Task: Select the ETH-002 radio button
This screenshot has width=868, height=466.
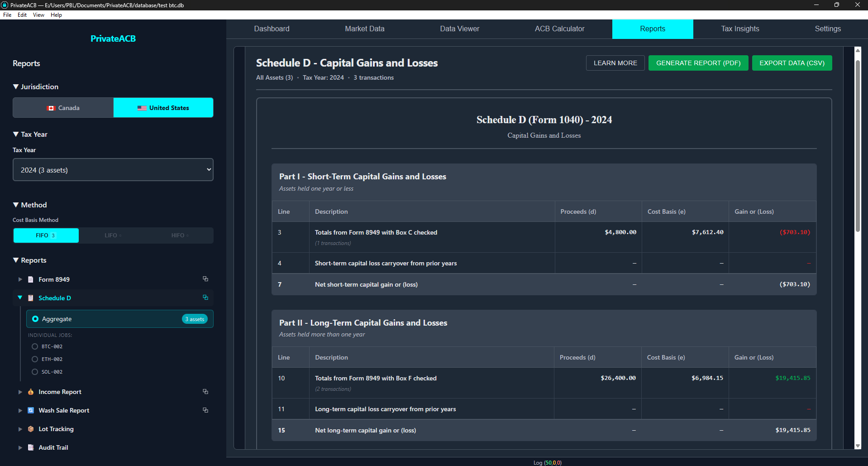Action: pyautogui.click(x=35, y=359)
